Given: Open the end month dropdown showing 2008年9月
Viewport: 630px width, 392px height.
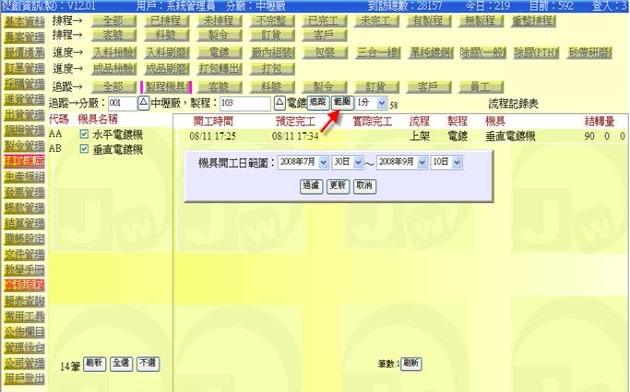Looking at the screenshot, I should 422,162.
